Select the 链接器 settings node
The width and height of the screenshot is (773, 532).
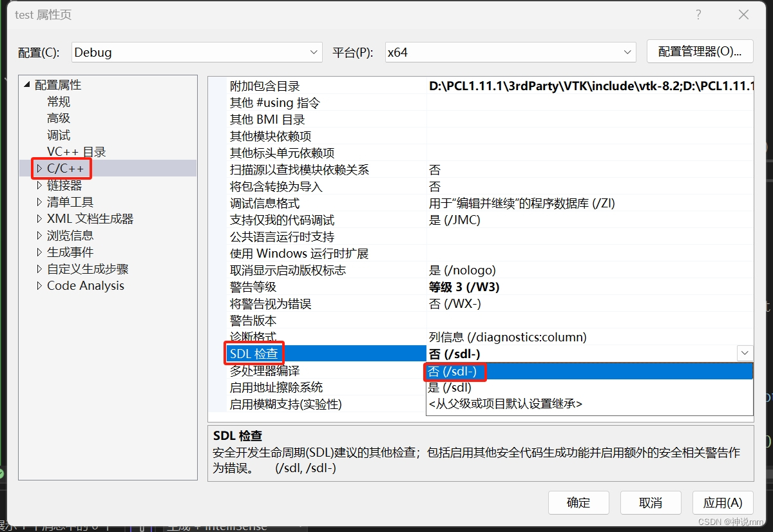[66, 185]
